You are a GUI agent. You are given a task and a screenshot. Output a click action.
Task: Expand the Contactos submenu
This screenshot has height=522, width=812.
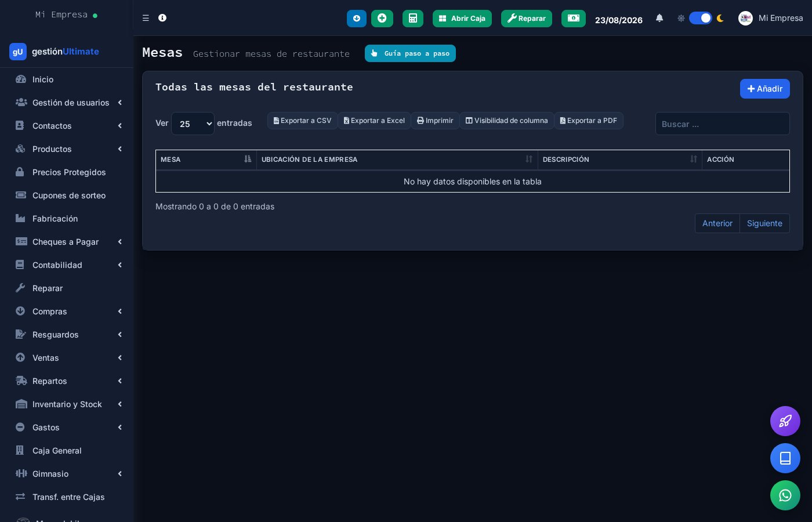(x=67, y=126)
